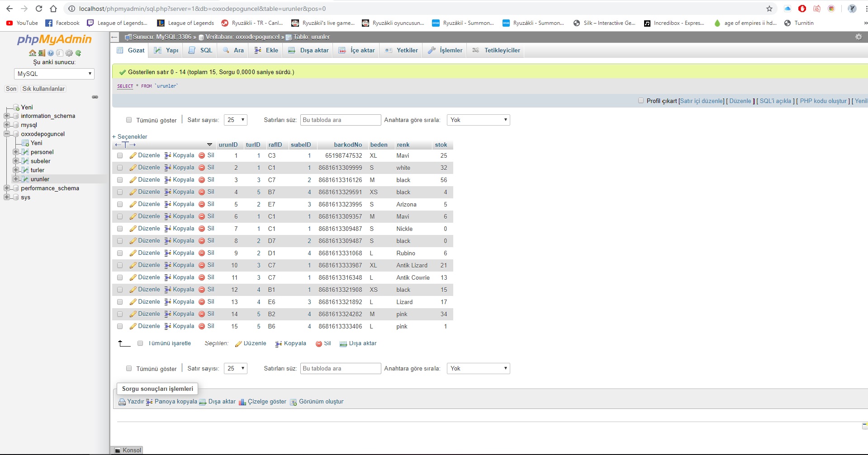Click the link chain icon in sidebar

pyautogui.click(x=95, y=97)
